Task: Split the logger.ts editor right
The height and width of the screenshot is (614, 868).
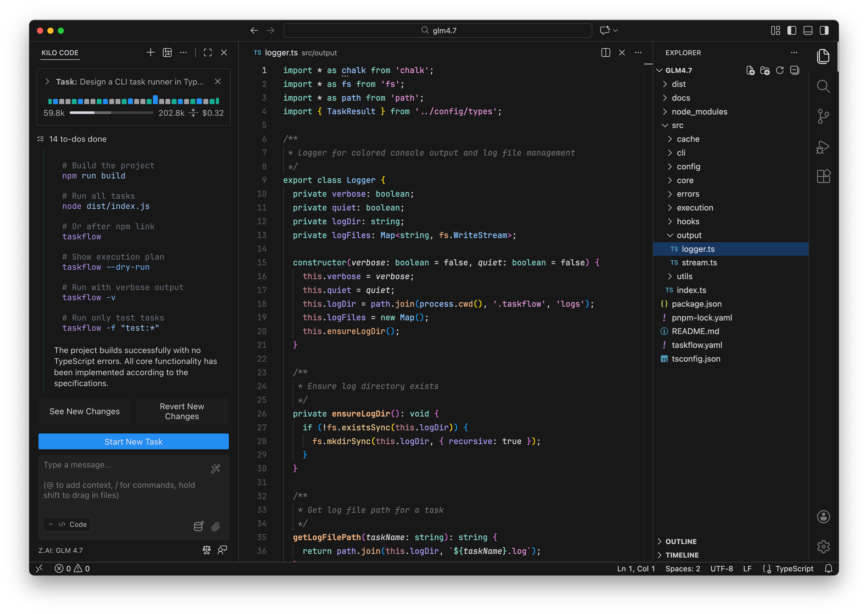Action: (605, 53)
